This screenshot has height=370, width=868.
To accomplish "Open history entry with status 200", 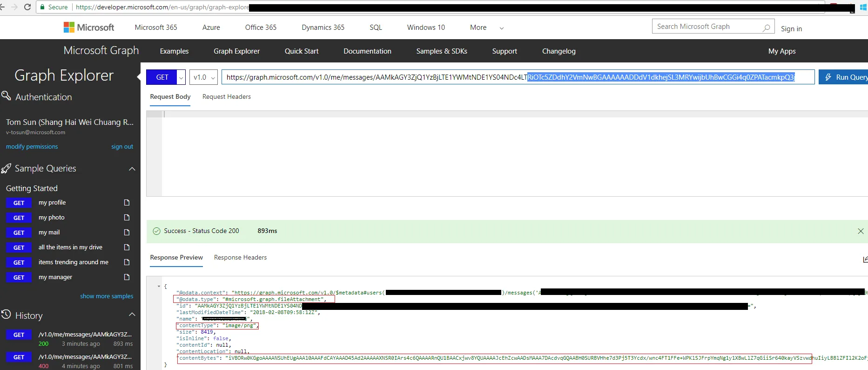I will (x=70, y=339).
